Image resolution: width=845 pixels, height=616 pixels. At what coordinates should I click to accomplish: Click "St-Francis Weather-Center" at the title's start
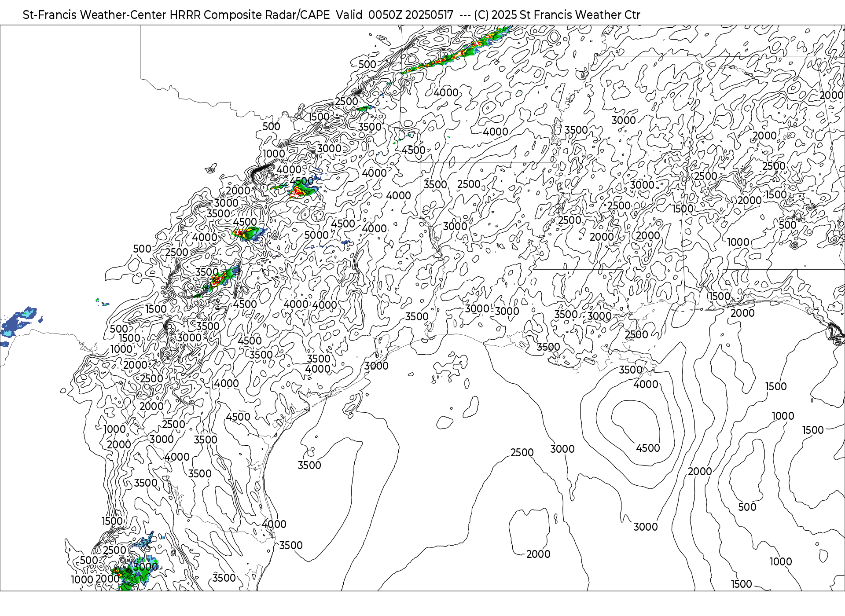95,15
